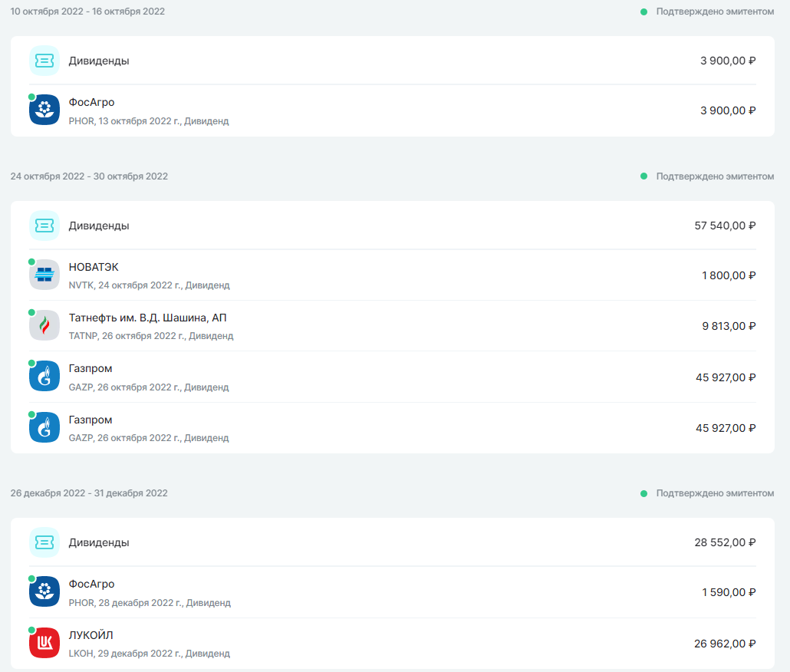Image resolution: width=790 pixels, height=672 pixels.
Task: Click PhosAgro logo dated 13 октября 2022
Action: click(x=44, y=110)
